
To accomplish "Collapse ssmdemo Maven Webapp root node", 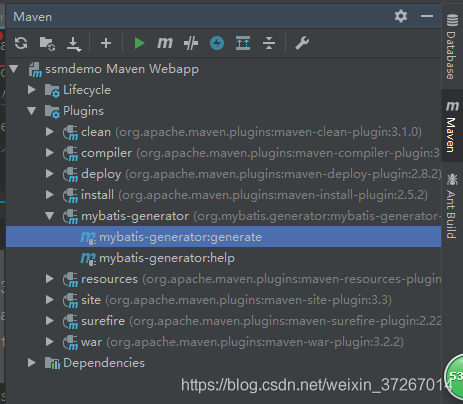I will (x=14, y=69).
